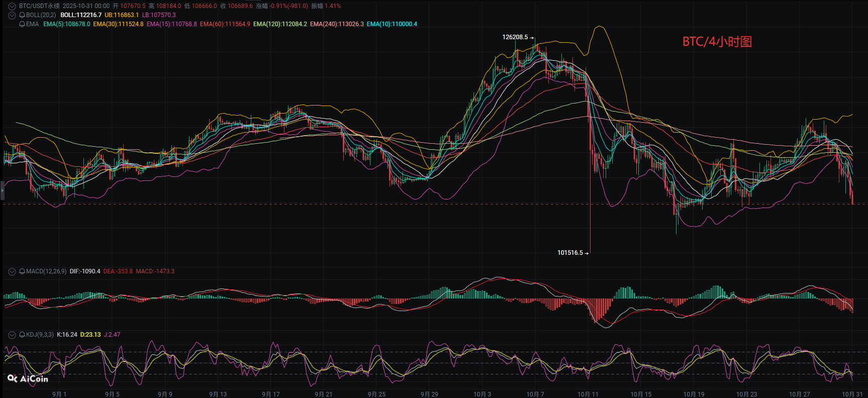Select the EMA(5) legend value
This screenshot has height=398, width=868.
pos(67,24)
